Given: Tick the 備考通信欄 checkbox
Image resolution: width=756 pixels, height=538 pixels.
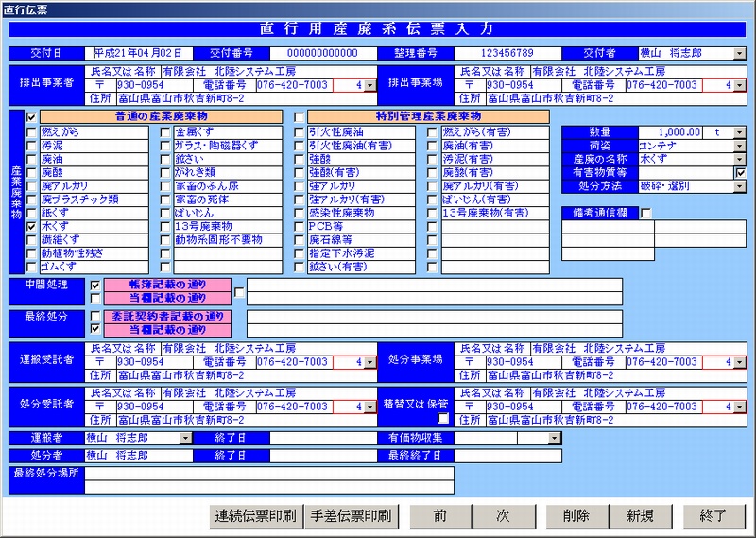Looking at the screenshot, I should [646, 214].
